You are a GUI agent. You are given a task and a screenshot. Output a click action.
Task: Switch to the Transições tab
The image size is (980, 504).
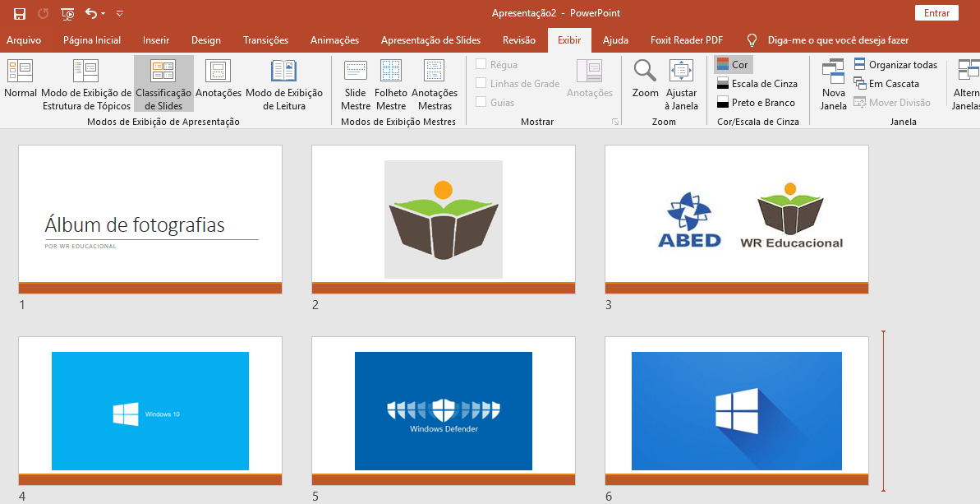click(x=265, y=40)
